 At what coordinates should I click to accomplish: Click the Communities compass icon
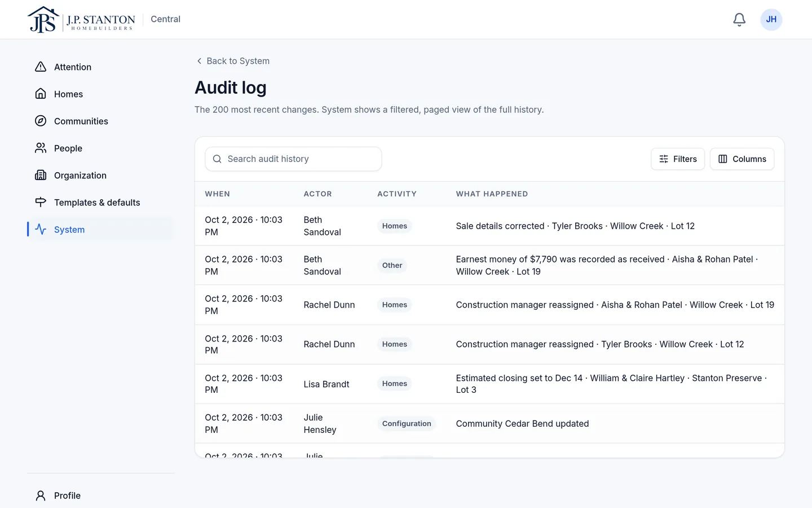41,121
